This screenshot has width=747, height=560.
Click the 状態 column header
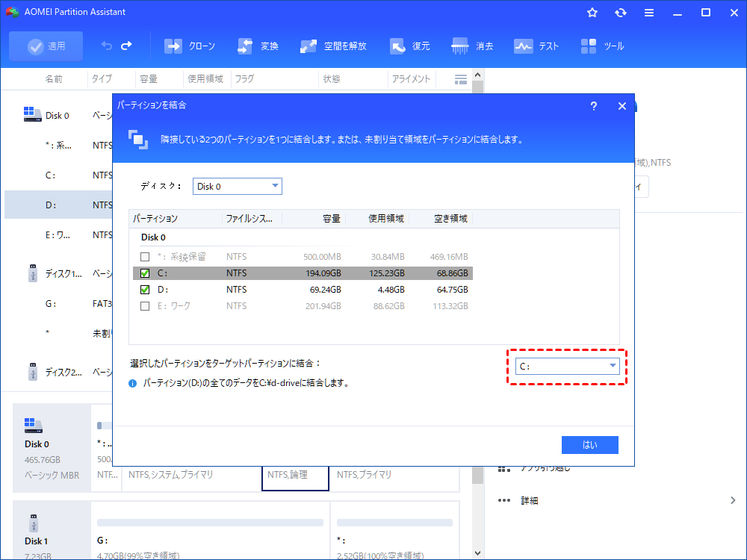tap(332, 79)
